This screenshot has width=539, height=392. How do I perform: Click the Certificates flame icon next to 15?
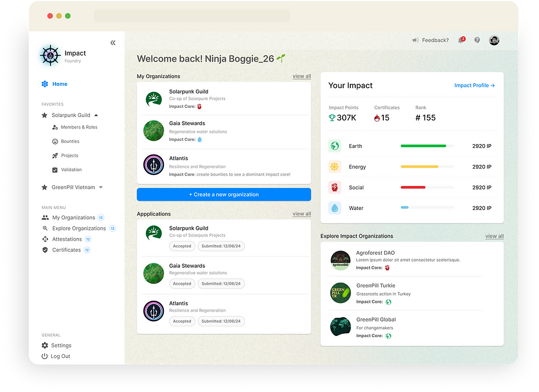(377, 118)
